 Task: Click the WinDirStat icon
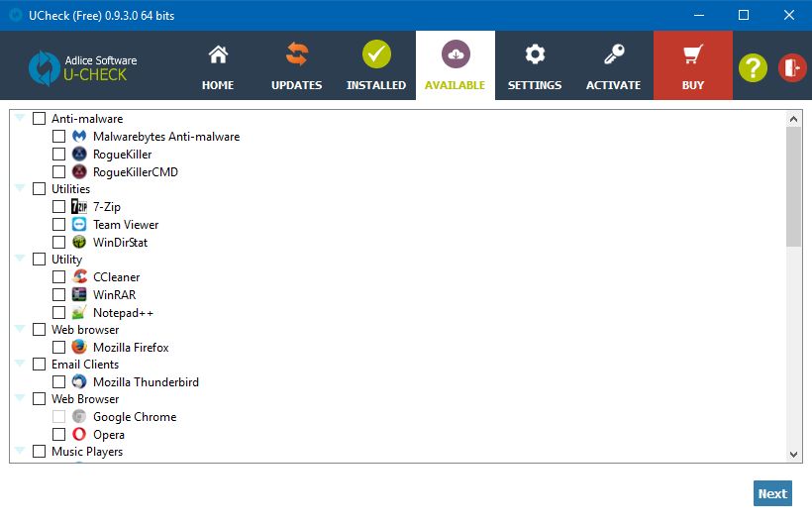point(79,242)
